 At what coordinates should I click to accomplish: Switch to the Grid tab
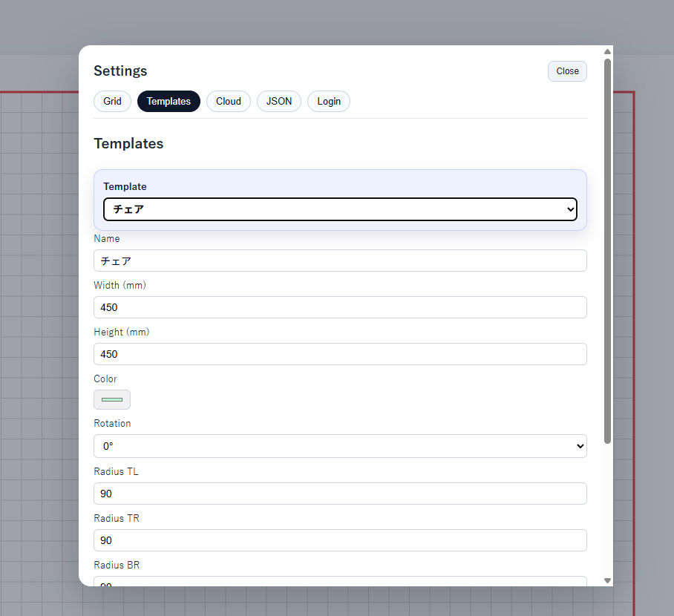pos(112,102)
